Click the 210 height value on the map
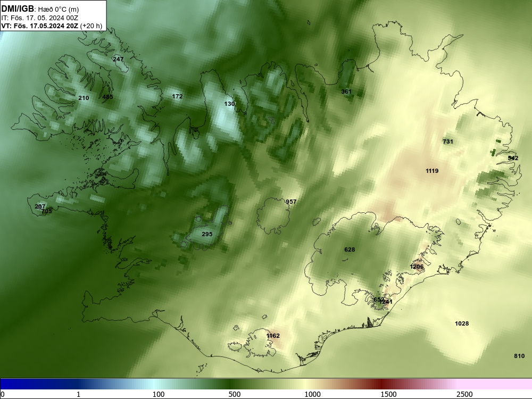This screenshot has height=399, width=532. [x=84, y=98]
